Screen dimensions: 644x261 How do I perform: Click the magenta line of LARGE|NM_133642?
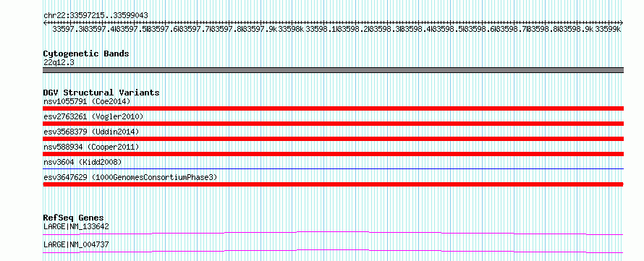333,233
